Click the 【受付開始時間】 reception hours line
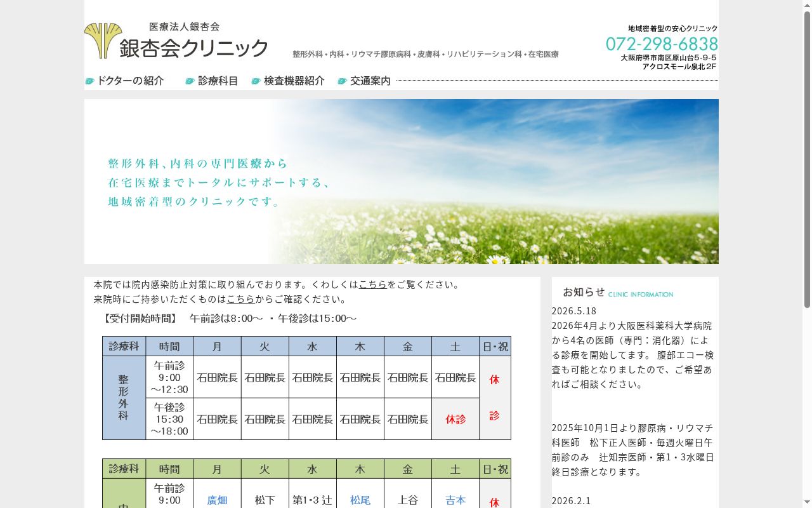812x508 pixels. pos(228,318)
